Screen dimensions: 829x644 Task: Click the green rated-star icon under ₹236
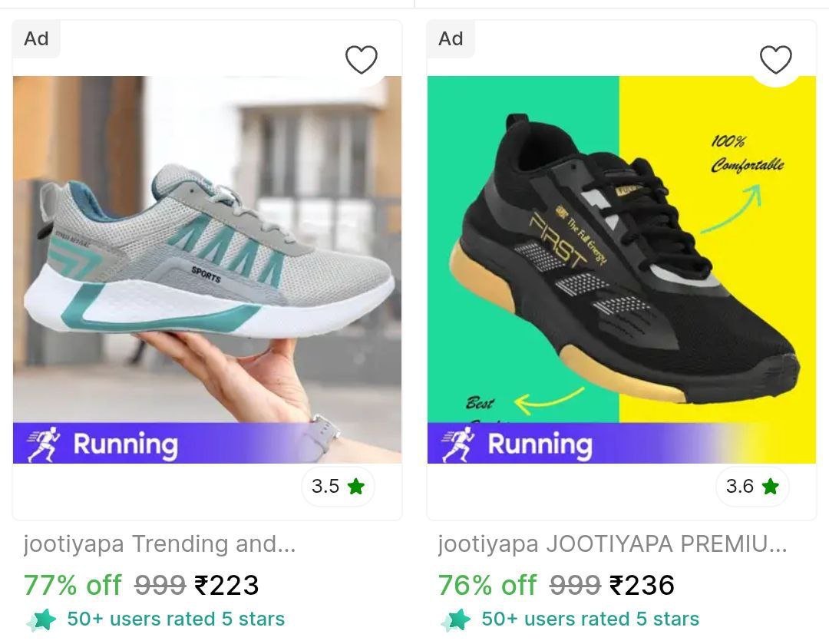pos(457,619)
